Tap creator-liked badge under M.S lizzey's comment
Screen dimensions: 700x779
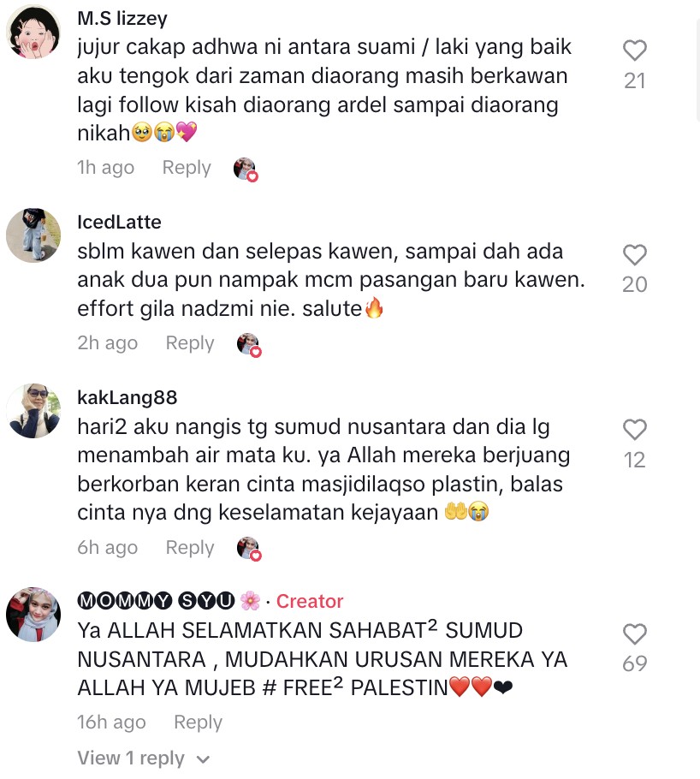(x=246, y=169)
